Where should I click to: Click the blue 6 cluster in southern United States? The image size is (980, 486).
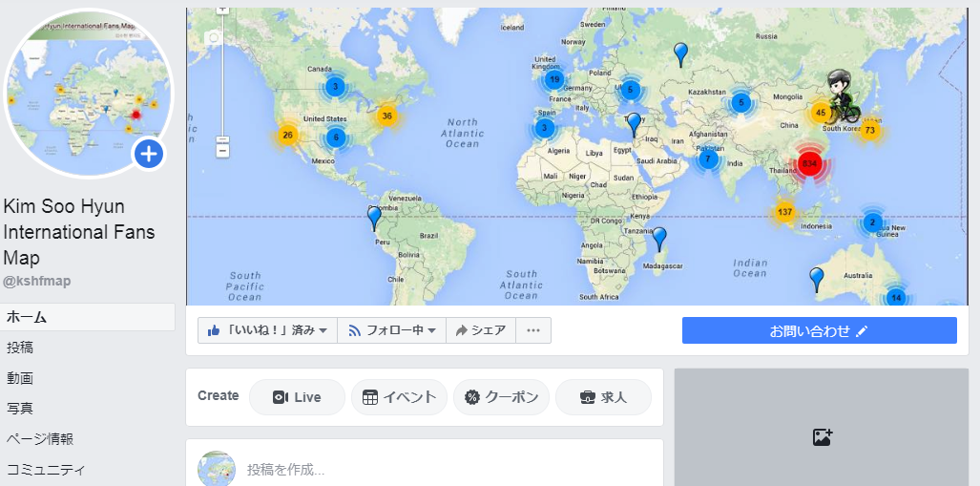click(x=336, y=138)
